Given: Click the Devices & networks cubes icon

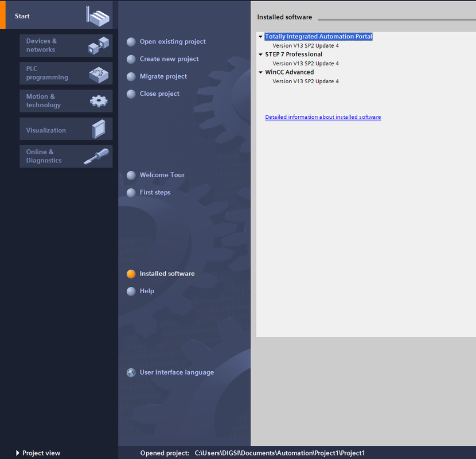Looking at the screenshot, I should [x=99, y=45].
